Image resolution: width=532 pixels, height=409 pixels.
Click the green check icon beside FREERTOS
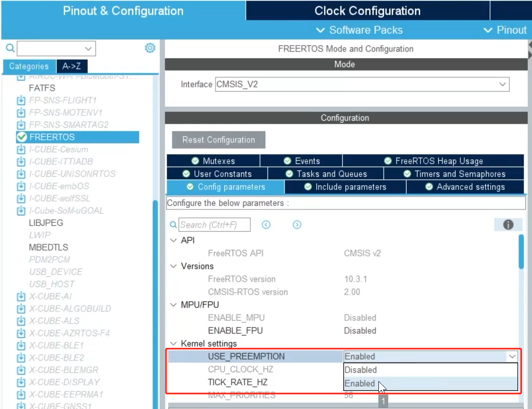point(22,137)
